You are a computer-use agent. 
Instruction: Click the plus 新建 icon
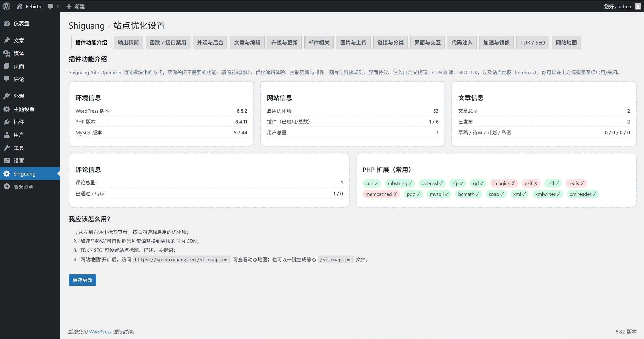[x=69, y=6]
